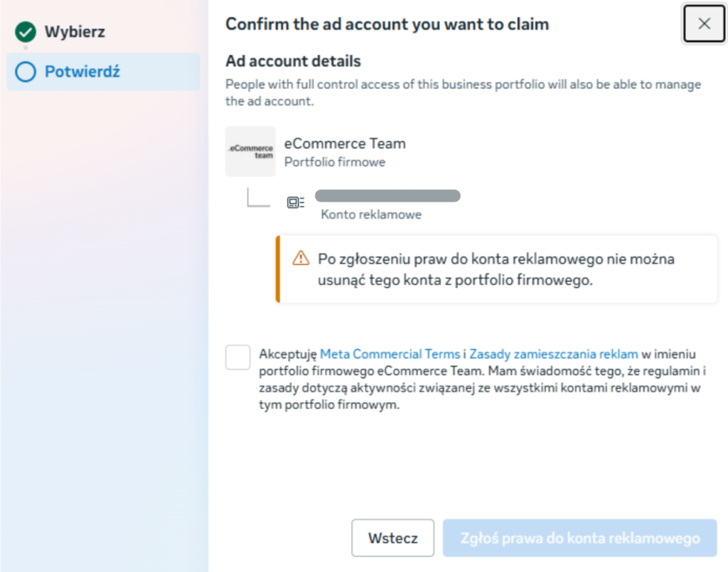
Task: Select the Potwierdź step
Action: tap(82, 72)
